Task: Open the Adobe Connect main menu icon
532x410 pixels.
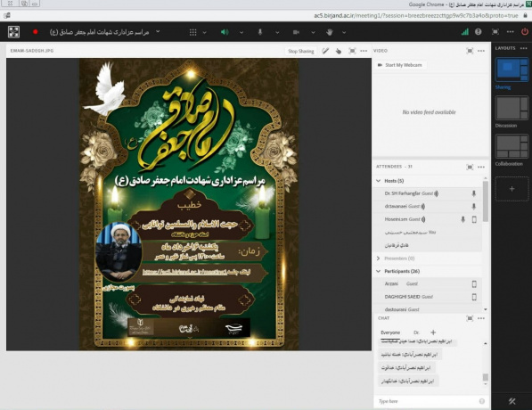Action: [x=13, y=32]
